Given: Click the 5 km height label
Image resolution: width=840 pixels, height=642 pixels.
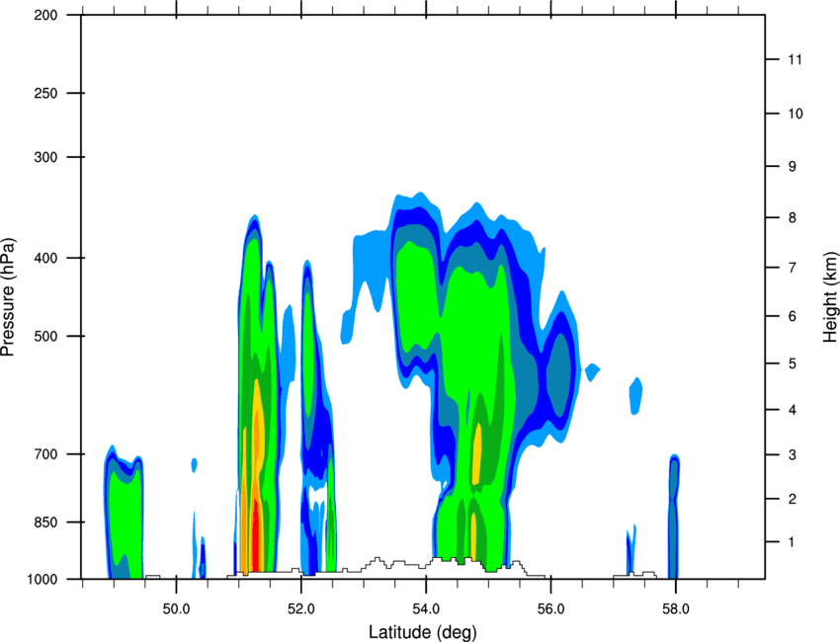Looking at the screenshot, I should (792, 363).
